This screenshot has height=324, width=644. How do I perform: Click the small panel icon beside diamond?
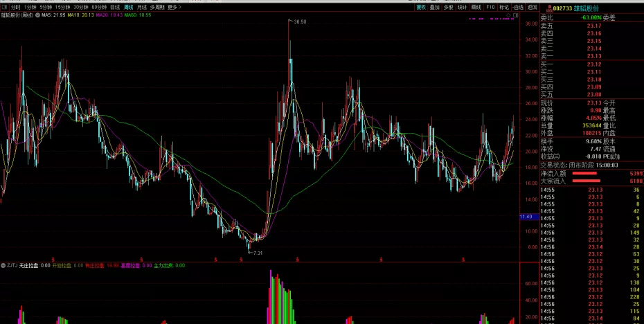point(516,15)
